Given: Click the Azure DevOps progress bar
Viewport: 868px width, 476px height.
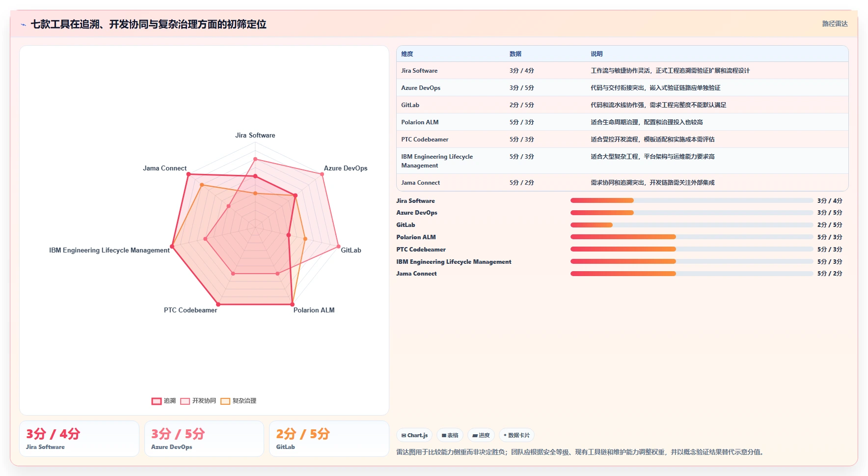Looking at the screenshot, I should click(x=691, y=213).
